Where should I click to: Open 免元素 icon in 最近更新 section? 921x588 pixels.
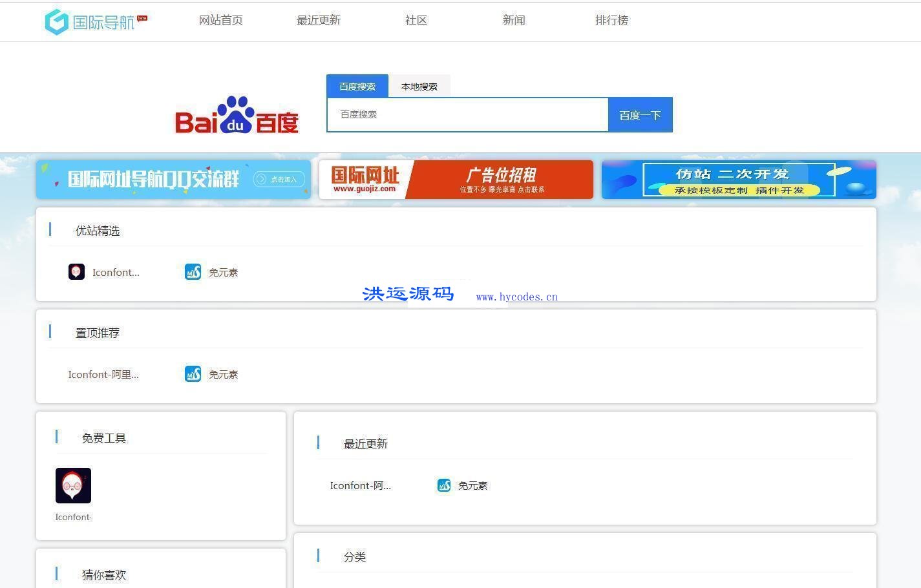[444, 485]
